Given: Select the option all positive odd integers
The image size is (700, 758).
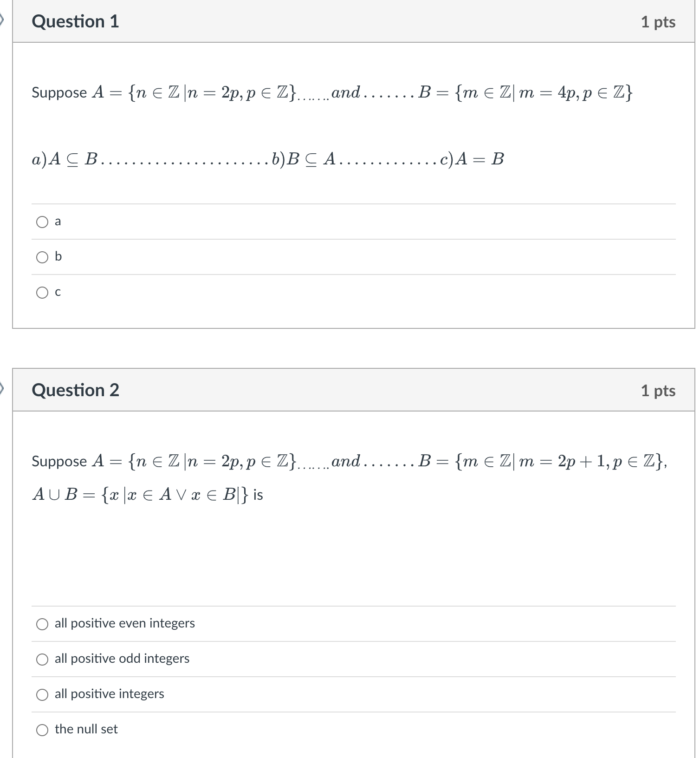Looking at the screenshot, I should [42, 659].
